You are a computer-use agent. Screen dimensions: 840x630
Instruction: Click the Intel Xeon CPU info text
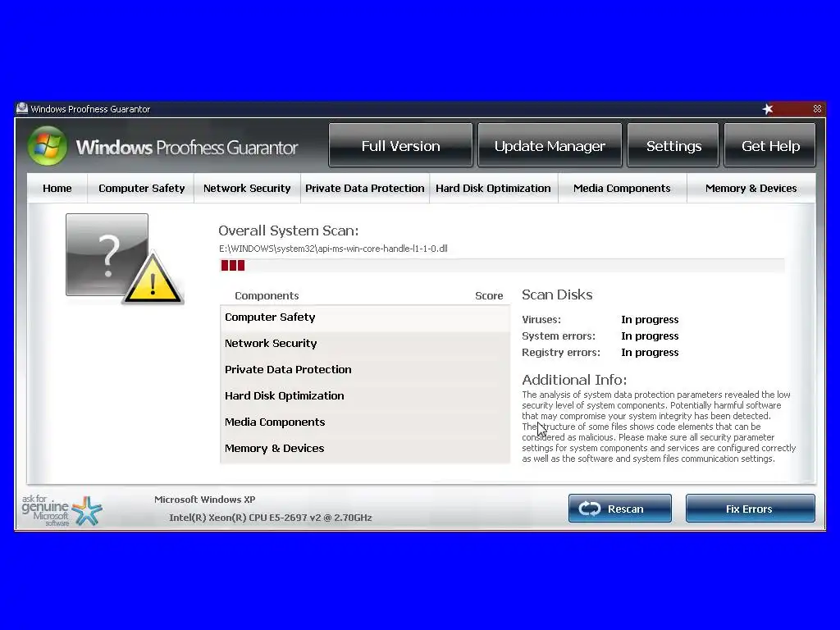pyautogui.click(x=271, y=518)
